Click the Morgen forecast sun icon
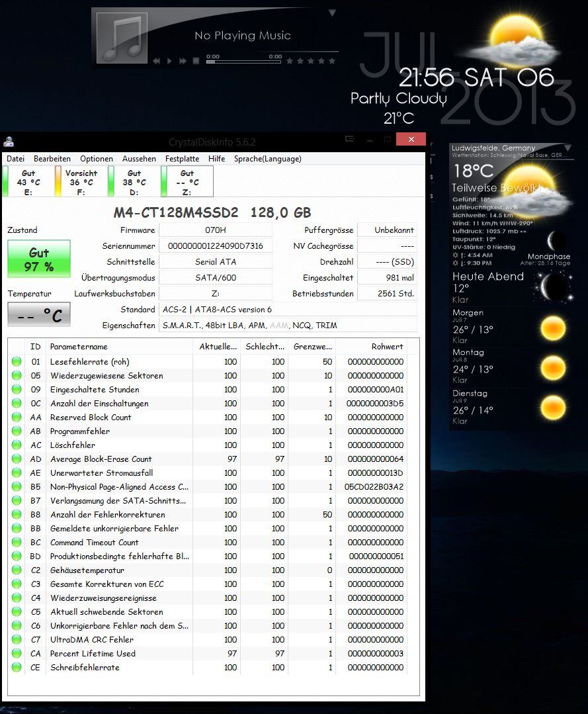The width and height of the screenshot is (588, 714). [553, 328]
